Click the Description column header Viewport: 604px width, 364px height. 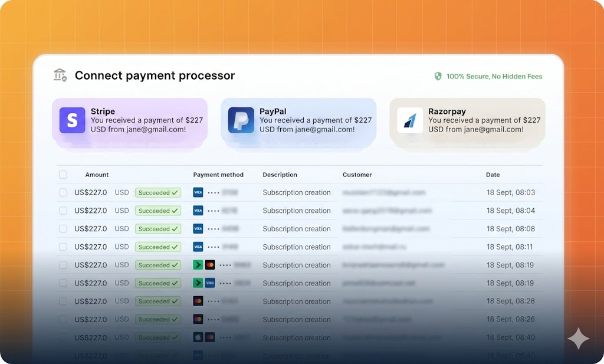click(280, 175)
